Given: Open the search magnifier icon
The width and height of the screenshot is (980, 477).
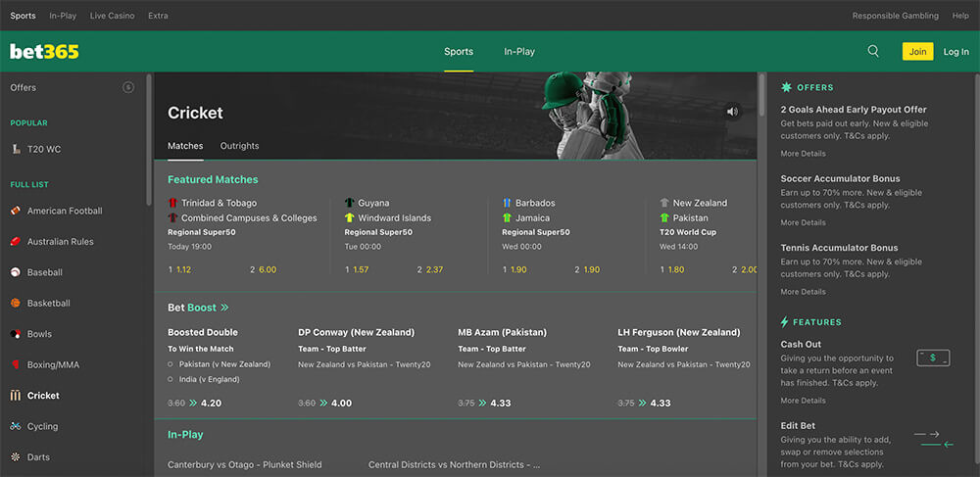Looking at the screenshot, I should (x=873, y=51).
